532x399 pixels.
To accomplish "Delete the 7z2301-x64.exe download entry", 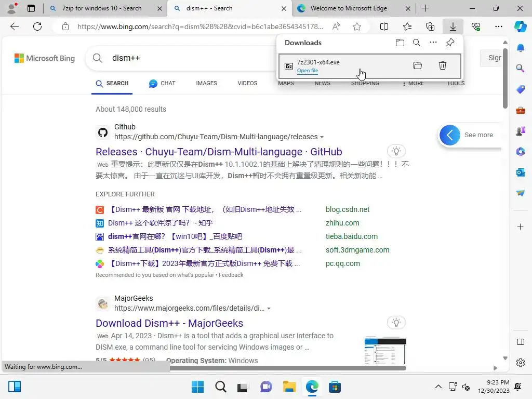I will pos(443,65).
